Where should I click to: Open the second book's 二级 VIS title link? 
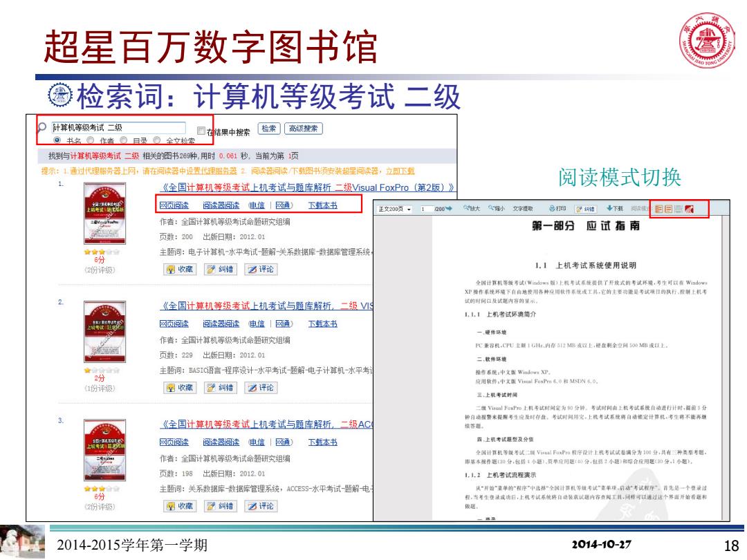[267, 306]
